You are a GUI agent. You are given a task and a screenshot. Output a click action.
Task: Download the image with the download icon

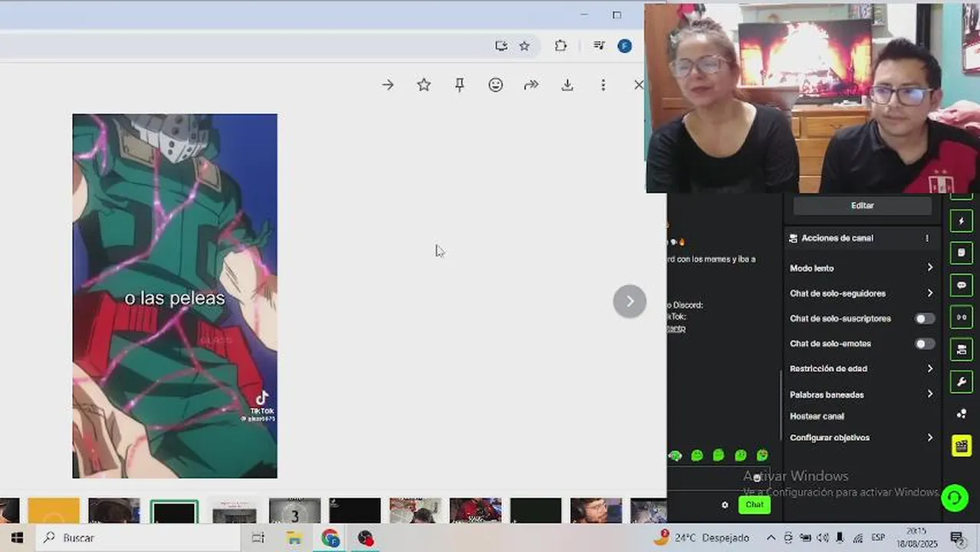567,85
